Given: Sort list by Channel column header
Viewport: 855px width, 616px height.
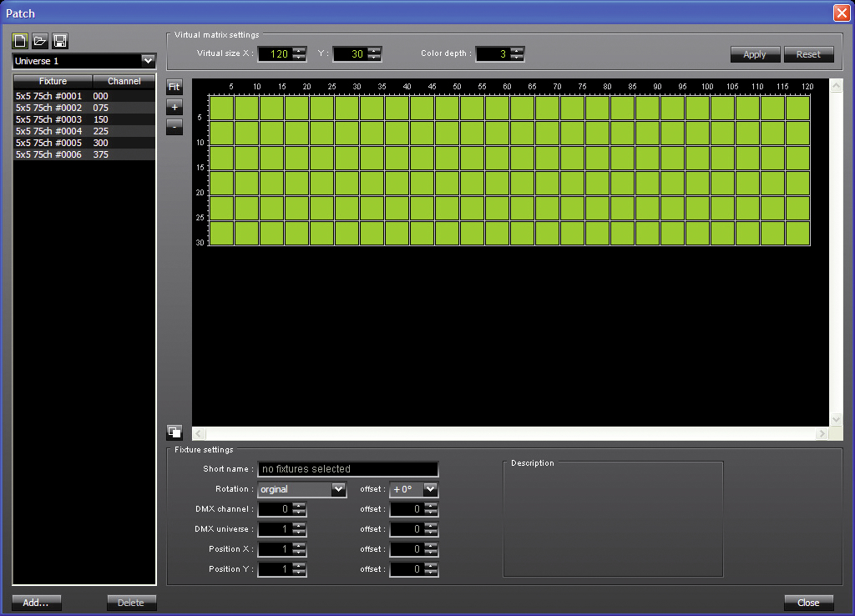Looking at the screenshot, I should pos(124,81).
